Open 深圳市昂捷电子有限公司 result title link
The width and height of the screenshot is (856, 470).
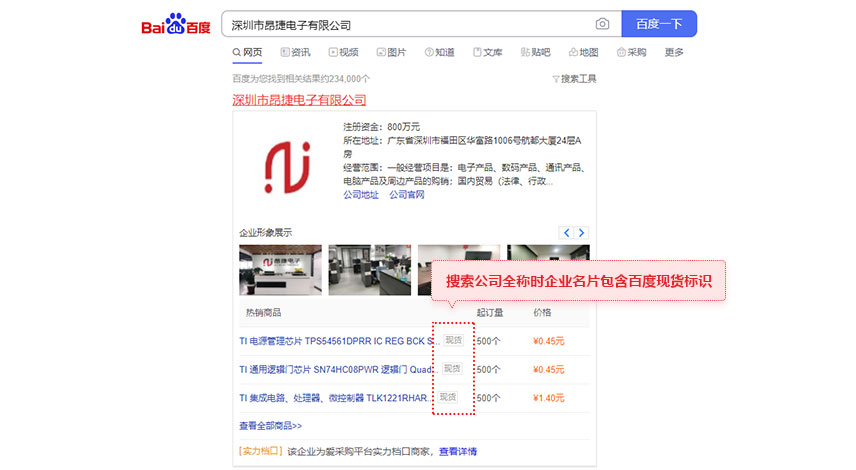pos(299,100)
